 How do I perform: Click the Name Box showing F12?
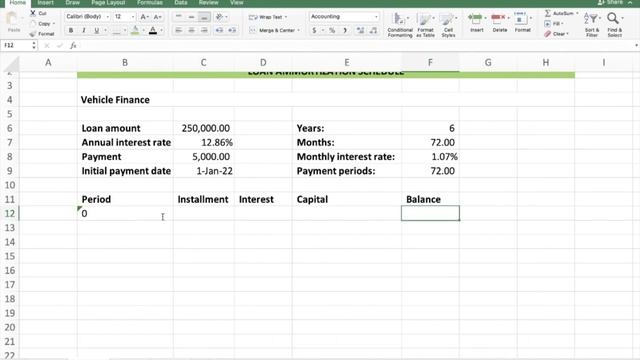point(17,46)
